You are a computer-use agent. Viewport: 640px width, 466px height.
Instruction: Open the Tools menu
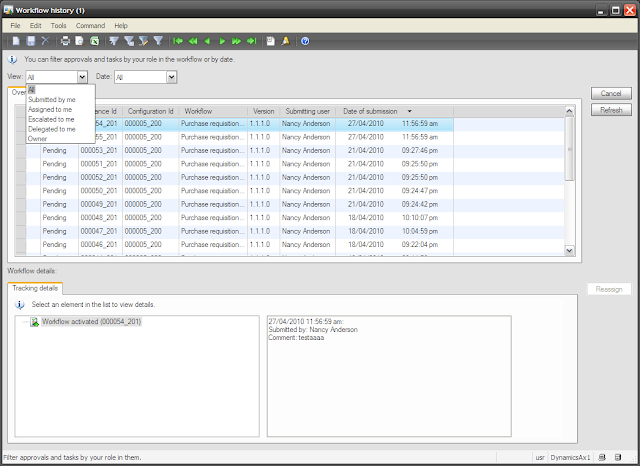[58, 25]
